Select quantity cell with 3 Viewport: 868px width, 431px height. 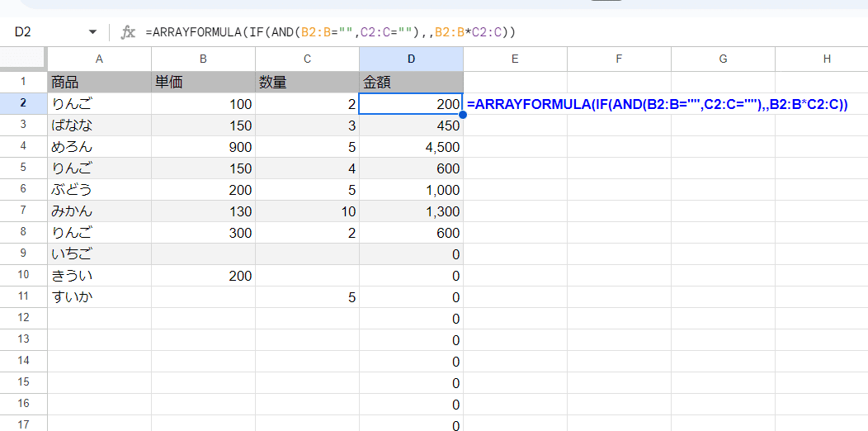click(307, 126)
